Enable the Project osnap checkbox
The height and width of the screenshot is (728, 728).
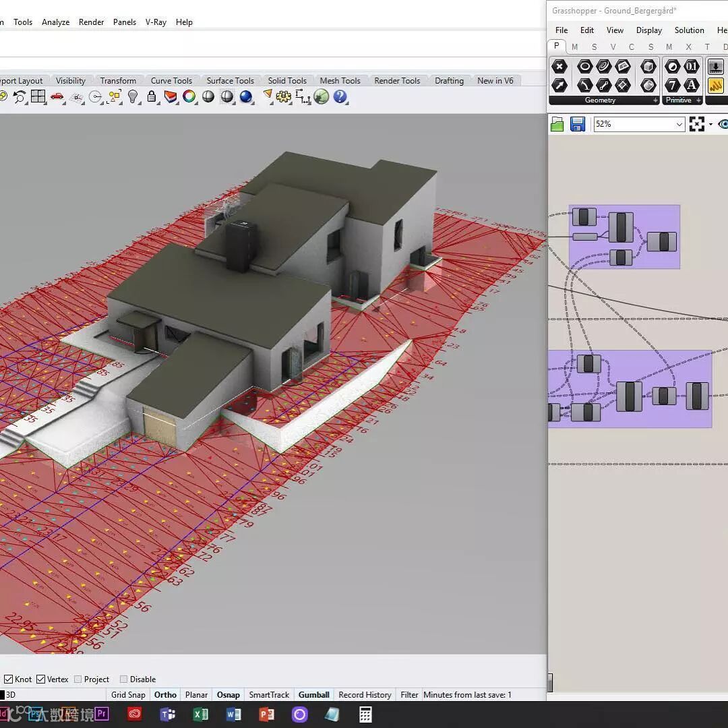point(78,679)
